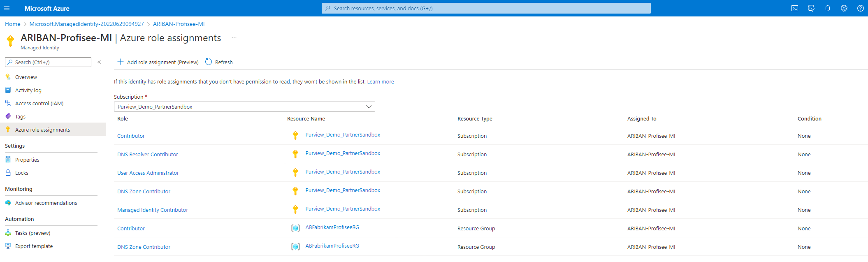Open the portal hamburger menu

click(7, 8)
